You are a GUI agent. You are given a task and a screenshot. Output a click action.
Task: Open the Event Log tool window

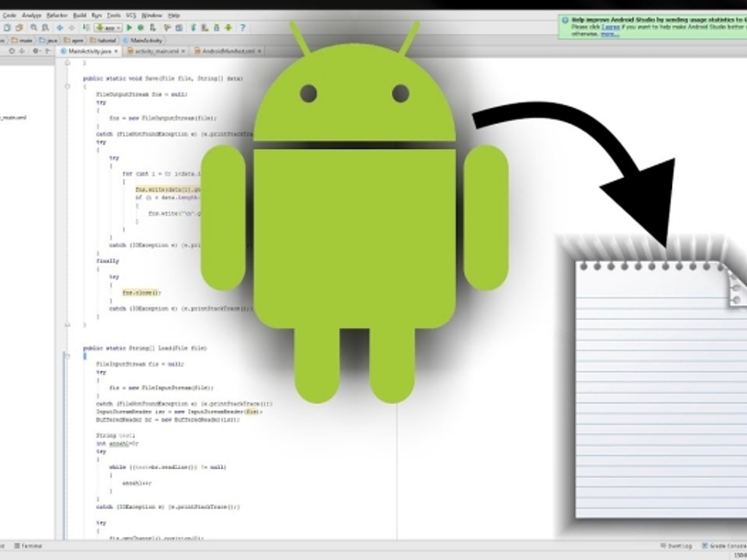tap(676, 546)
